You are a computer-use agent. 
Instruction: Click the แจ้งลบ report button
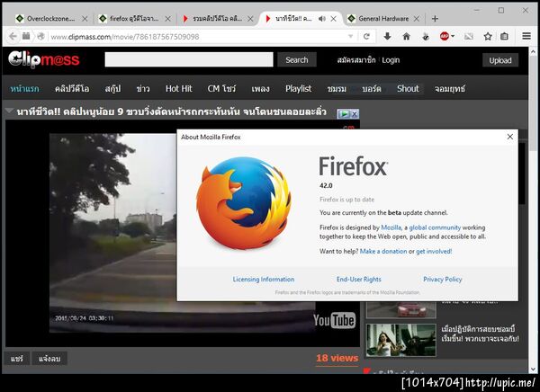pos(49,359)
